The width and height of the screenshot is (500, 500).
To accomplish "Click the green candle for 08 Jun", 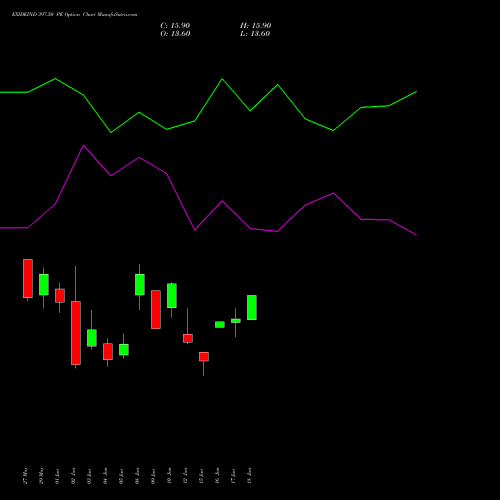I will 140,285.
